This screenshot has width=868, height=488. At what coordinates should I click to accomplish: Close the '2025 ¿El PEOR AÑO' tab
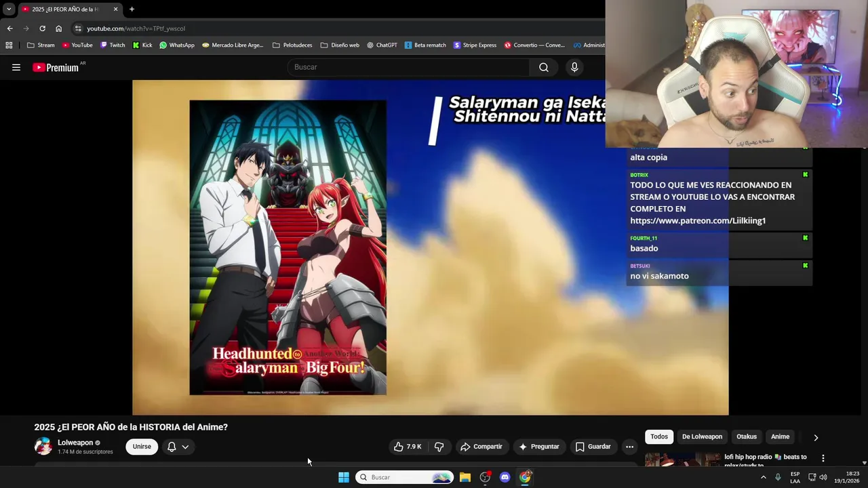click(115, 9)
